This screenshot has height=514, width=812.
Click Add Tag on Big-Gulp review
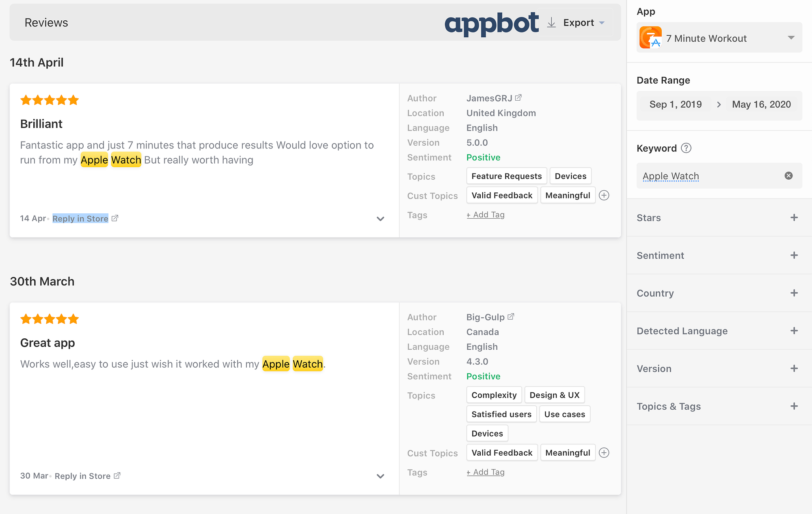coord(486,472)
